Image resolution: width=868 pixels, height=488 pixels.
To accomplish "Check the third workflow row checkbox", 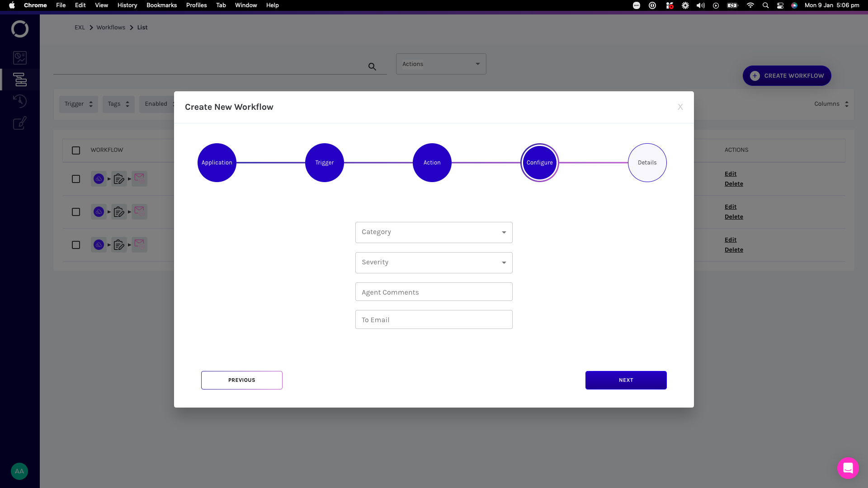I will pyautogui.click(x=76, y=245).
